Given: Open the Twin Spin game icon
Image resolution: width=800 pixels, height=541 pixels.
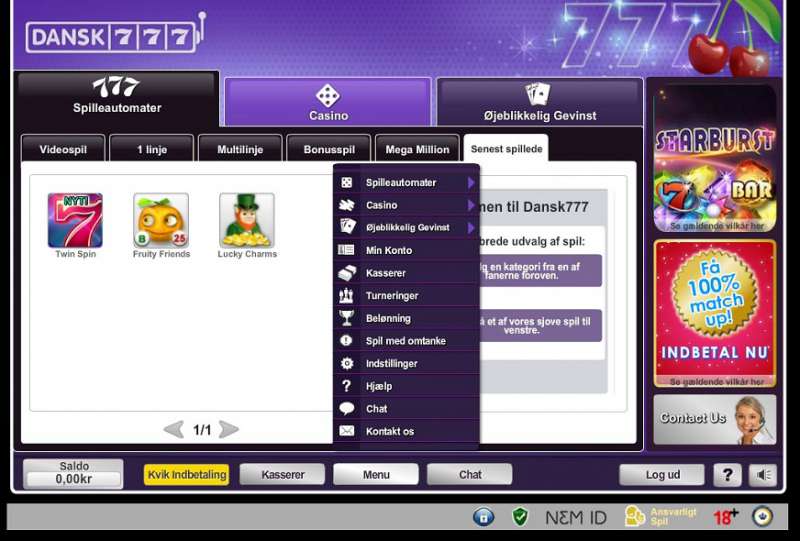Looking at the screenshot, I should [x=75, y=220].
